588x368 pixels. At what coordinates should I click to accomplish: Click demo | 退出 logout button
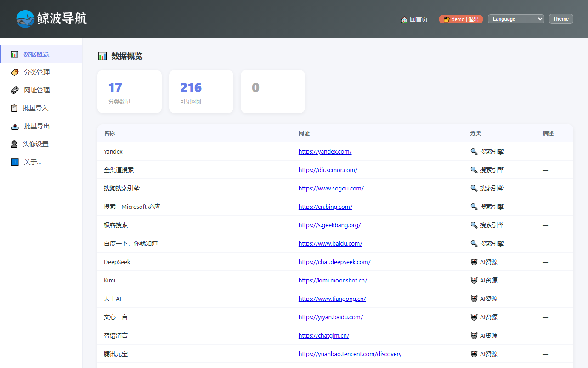point(461,19)
